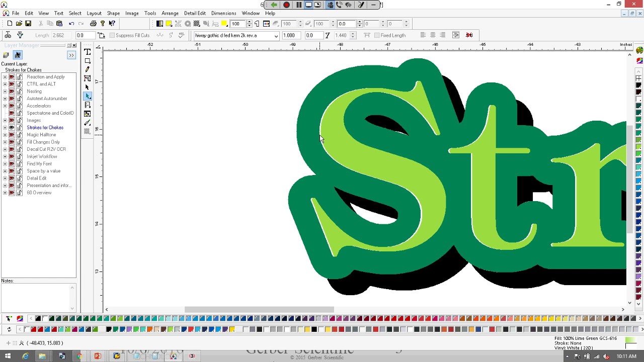Viewport: 644px width, 362px height.
Task: Expand the Reaction and Apply layer
Action: pos(5,77)
